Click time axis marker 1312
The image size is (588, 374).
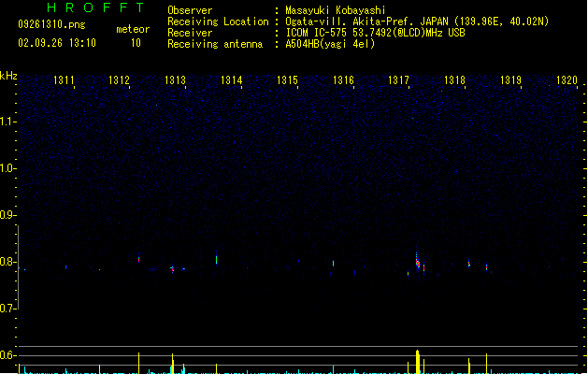point(119,80)
